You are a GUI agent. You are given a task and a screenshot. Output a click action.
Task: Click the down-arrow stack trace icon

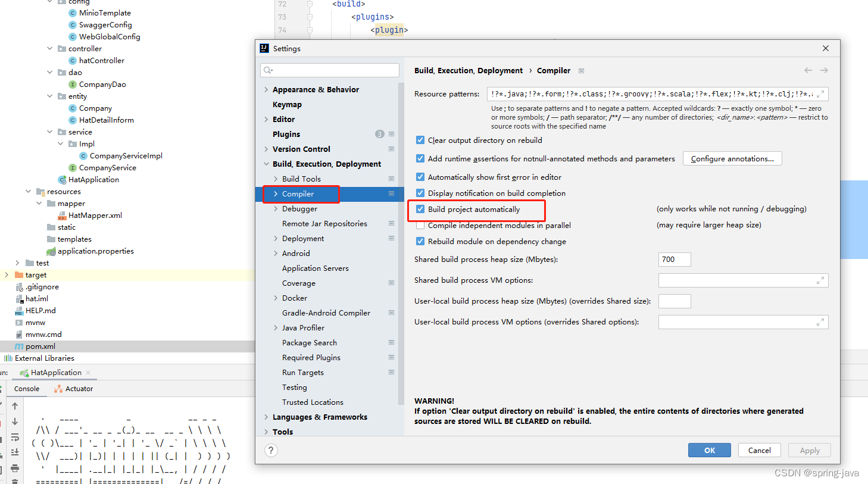click(14, 421)
